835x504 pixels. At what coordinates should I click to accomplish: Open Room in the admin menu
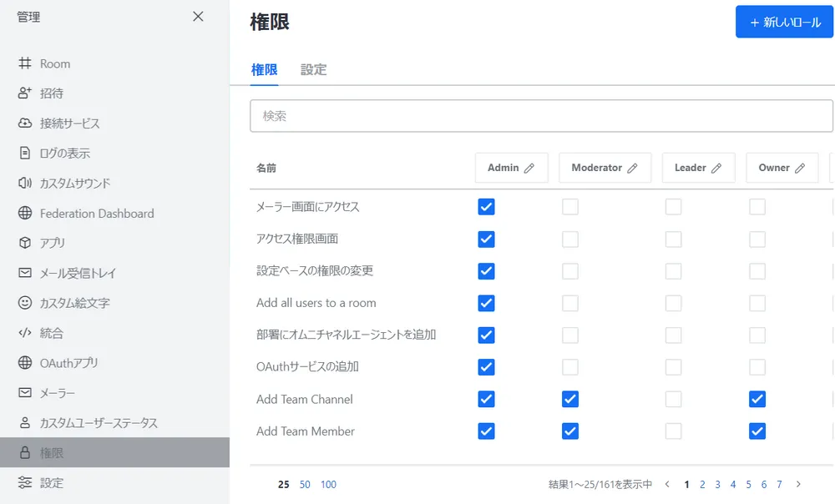(x=114, y=63)
